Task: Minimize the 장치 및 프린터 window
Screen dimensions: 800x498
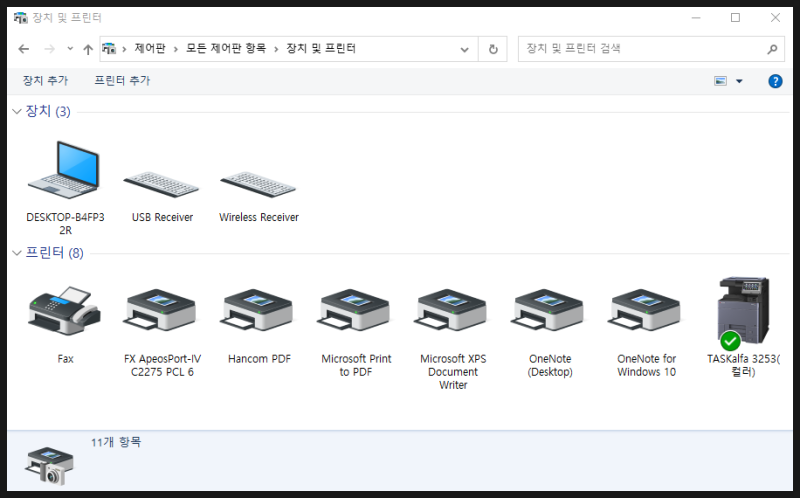Action: point(696,18)
